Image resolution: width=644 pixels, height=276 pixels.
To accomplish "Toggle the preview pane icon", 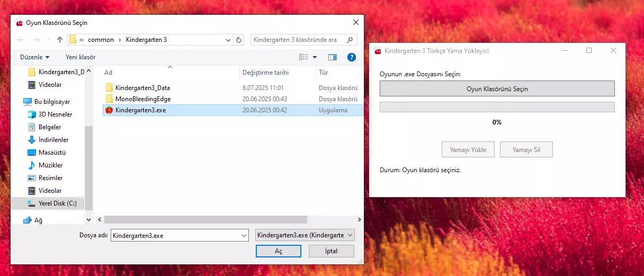I will point(333,57).
